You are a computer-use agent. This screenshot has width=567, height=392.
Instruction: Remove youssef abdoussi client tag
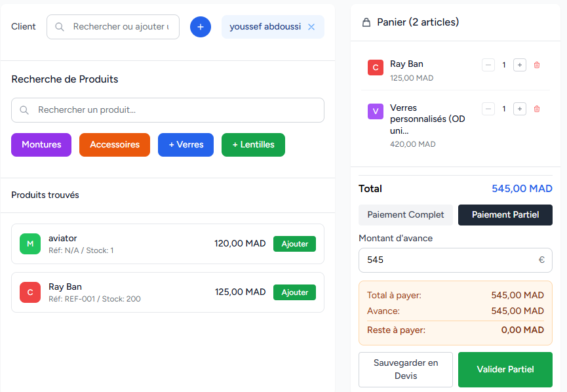(311, 27)
